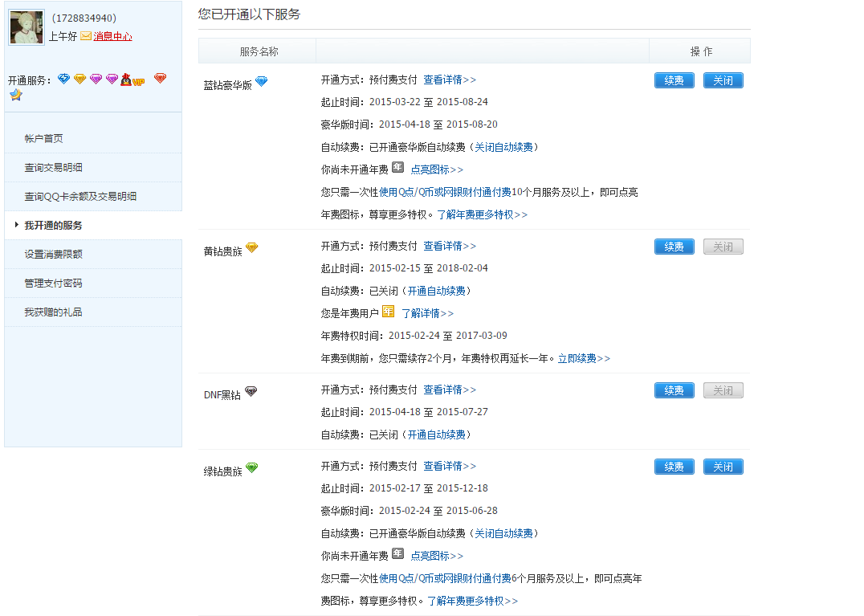
Task: Open the 消息中心 link
Action: click(x=113, y=36)
